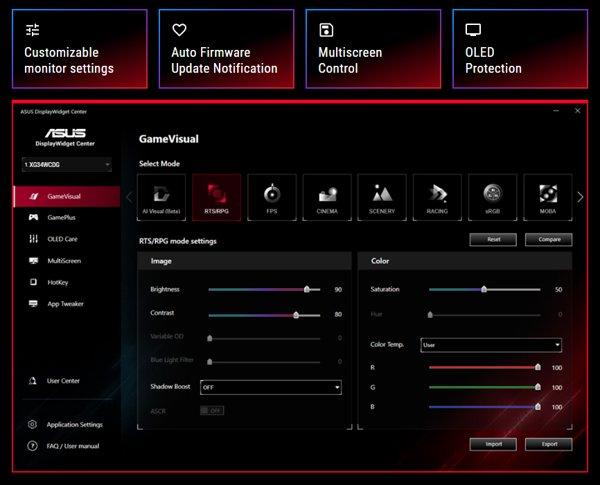Click the green G channel slider

(x=484, y=387)
